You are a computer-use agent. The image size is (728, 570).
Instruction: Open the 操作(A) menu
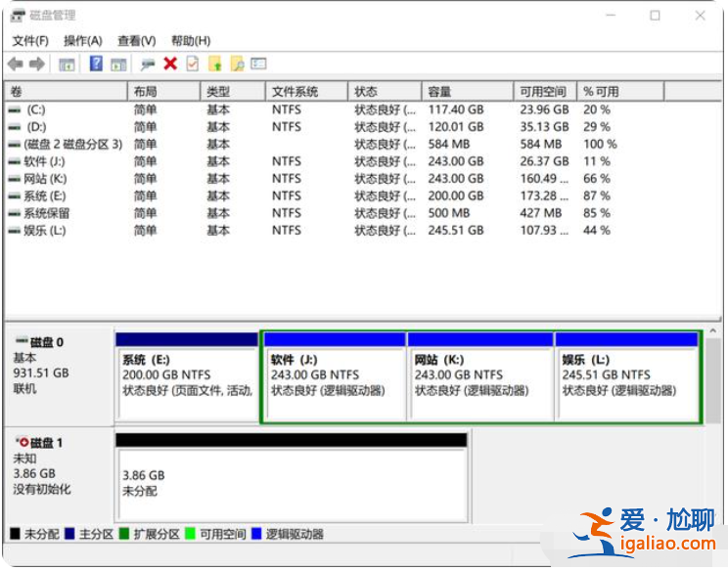coord(82,41)
